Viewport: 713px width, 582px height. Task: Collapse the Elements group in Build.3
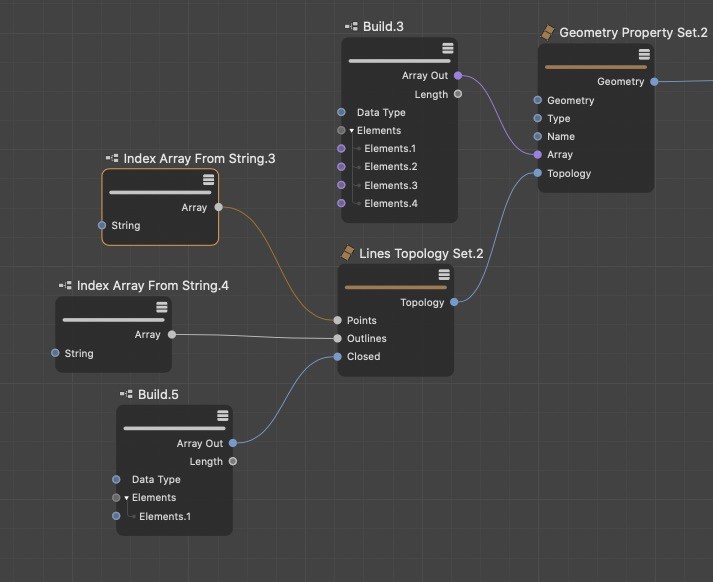[x=351, y=131]
